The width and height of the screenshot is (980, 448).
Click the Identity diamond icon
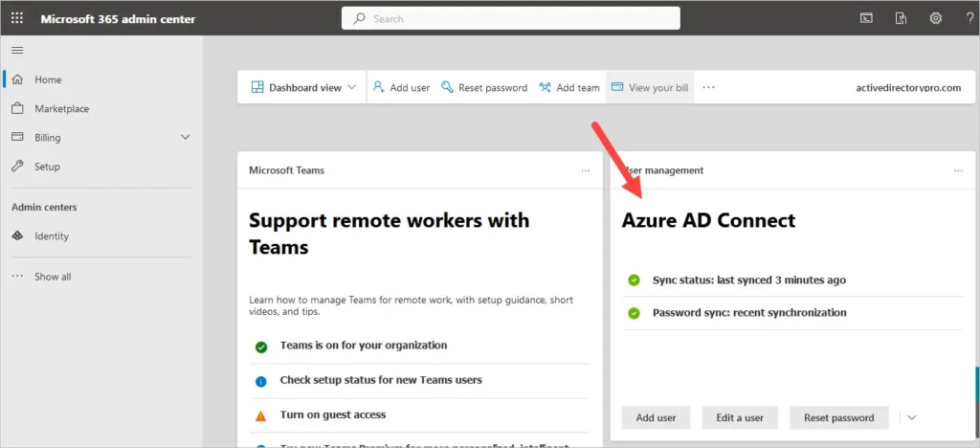pos(17,236)
